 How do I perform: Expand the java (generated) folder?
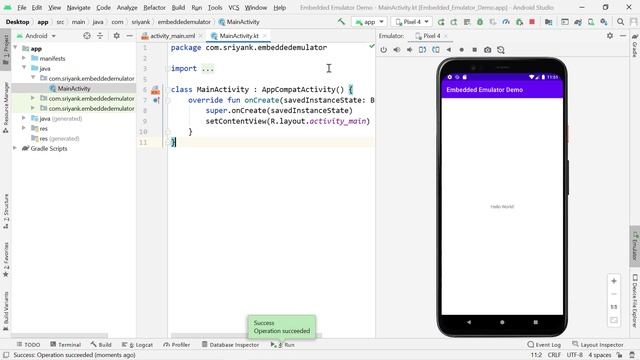point(24,118)
